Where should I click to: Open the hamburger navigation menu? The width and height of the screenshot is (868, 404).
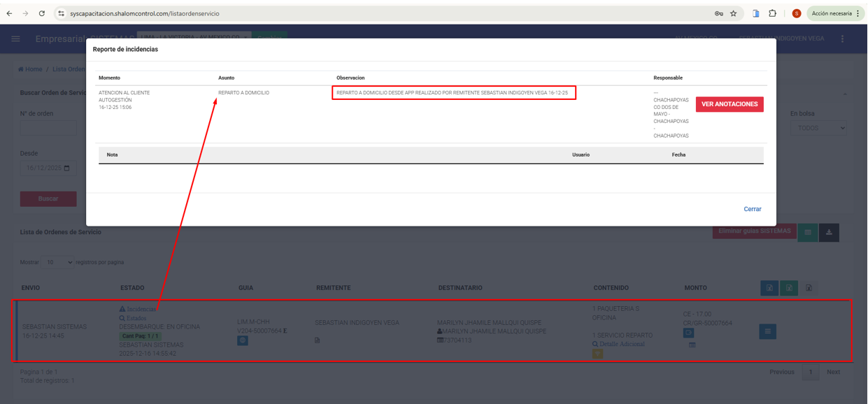[15, 38]
